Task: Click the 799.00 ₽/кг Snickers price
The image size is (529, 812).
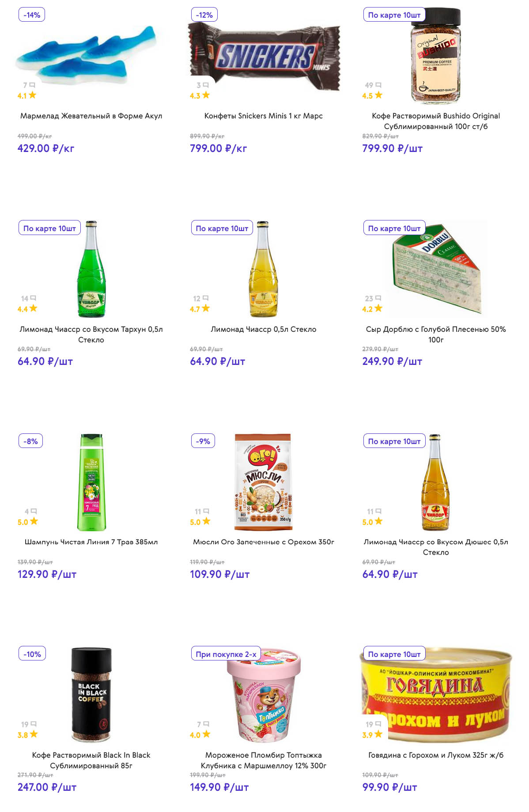Action: [x=218, y=148]
